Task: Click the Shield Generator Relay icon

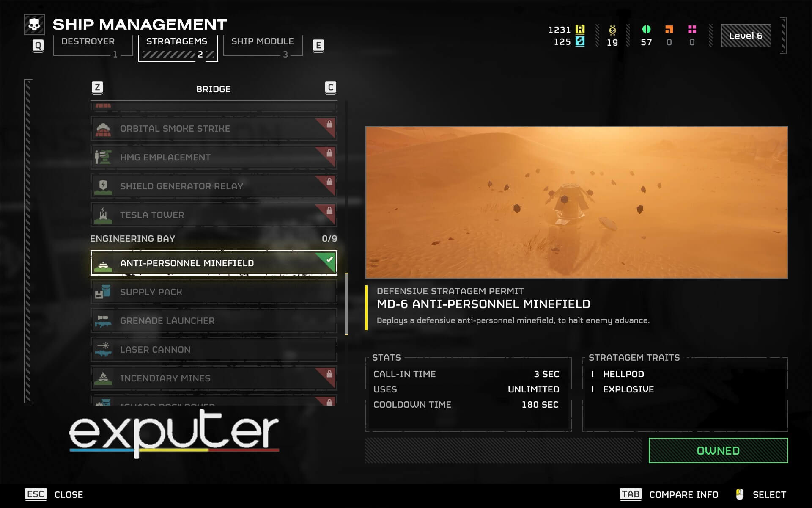Action: tap(103, 186)
